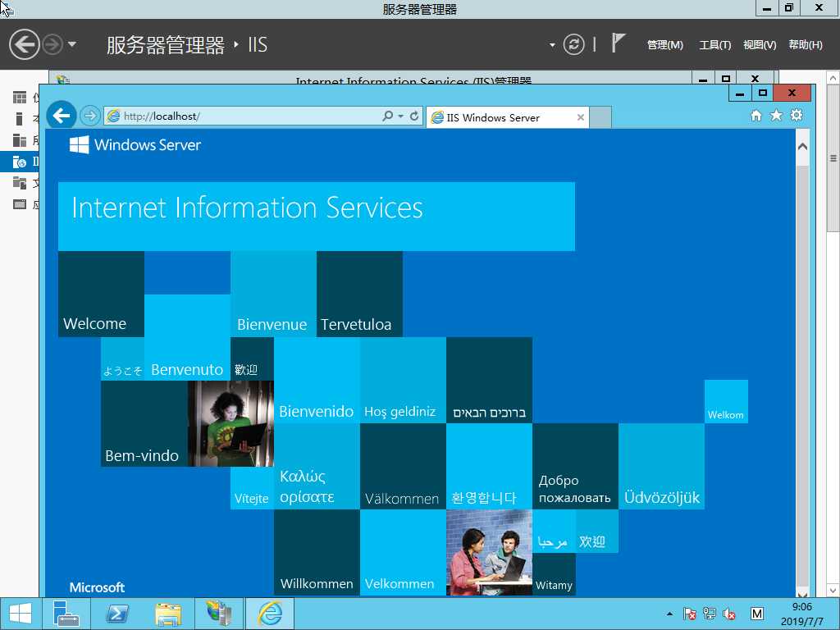
Task: Select the dashboard icon in Server Manager sidebar
Action: [x=20, y=98]
